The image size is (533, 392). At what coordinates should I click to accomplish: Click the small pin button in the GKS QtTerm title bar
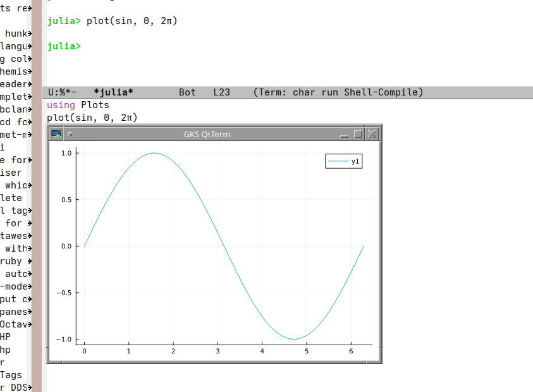point(70,134)
